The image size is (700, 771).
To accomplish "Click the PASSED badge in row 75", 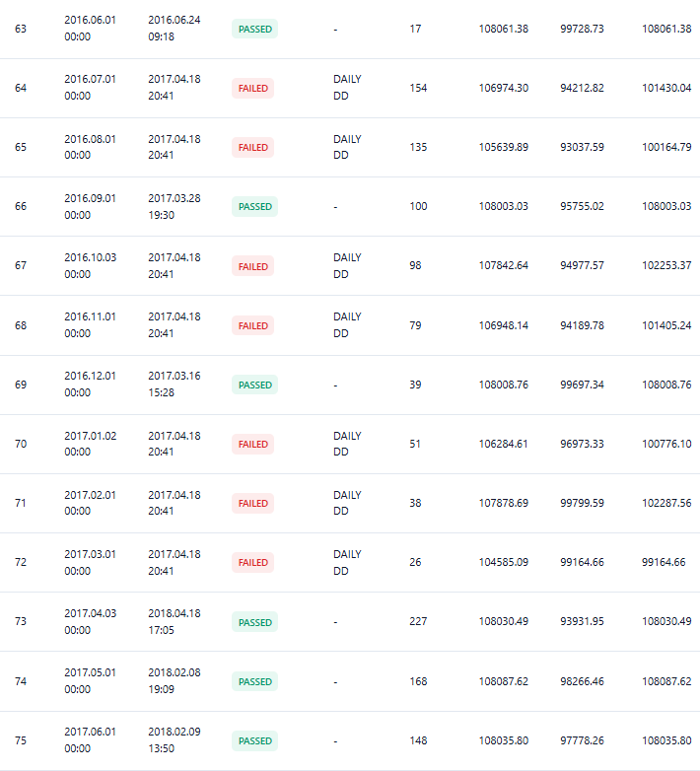I will pyautogui.click(x=254, y=741).
